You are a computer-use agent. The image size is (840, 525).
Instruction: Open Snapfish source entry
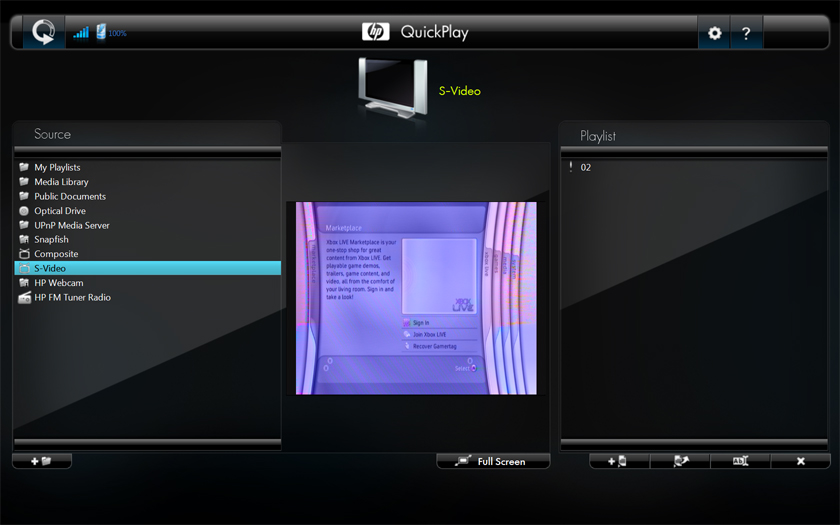[148, 239]
